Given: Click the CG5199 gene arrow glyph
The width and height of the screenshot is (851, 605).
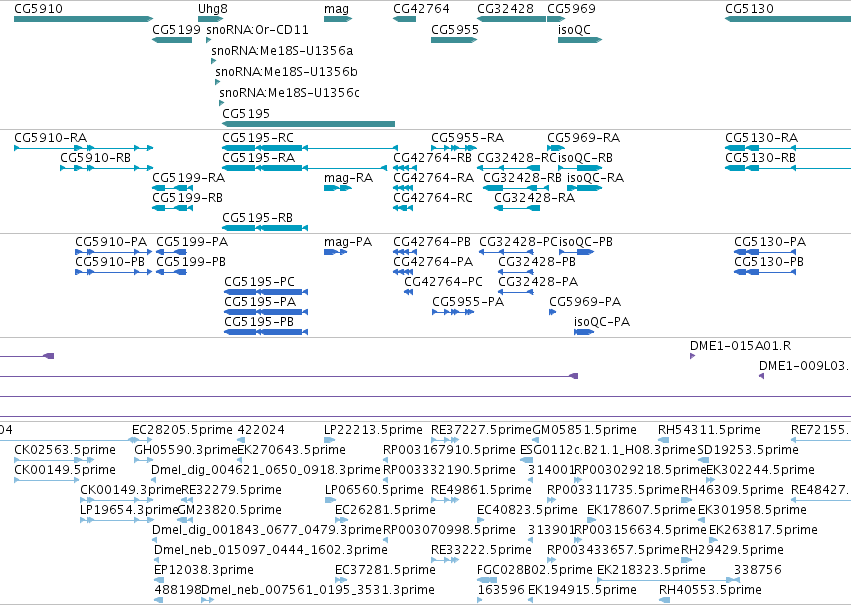Looking at the screenshot, I should pyautogui.click(x=172, y=40).
